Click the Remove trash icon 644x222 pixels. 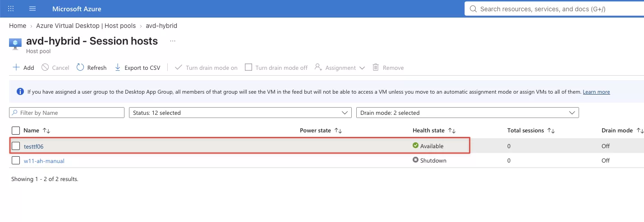[376, 68]
